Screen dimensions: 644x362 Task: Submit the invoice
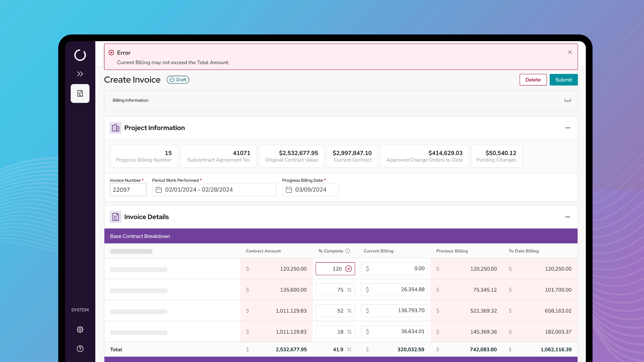pos(563,80)
